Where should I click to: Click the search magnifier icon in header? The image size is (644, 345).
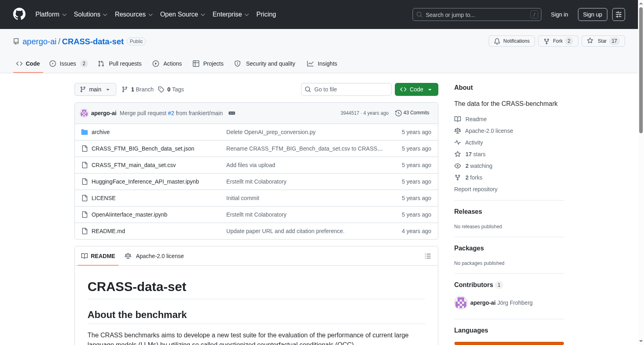pyautogui.click(x=419, y=14)
